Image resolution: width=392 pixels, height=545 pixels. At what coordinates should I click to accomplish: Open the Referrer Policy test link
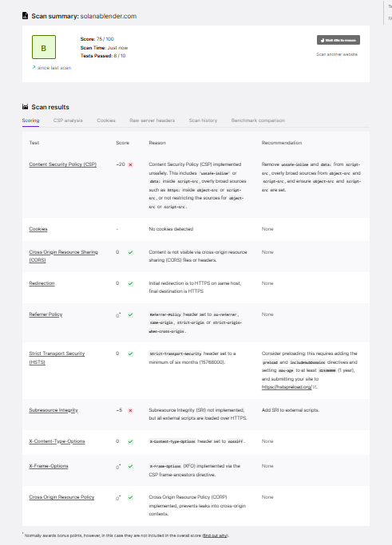46,314
